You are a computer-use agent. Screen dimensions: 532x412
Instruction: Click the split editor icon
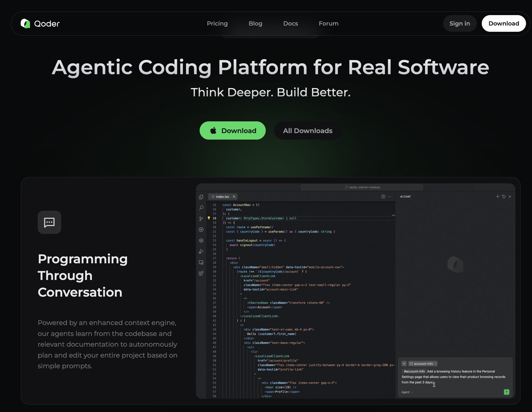pos(383,197)
